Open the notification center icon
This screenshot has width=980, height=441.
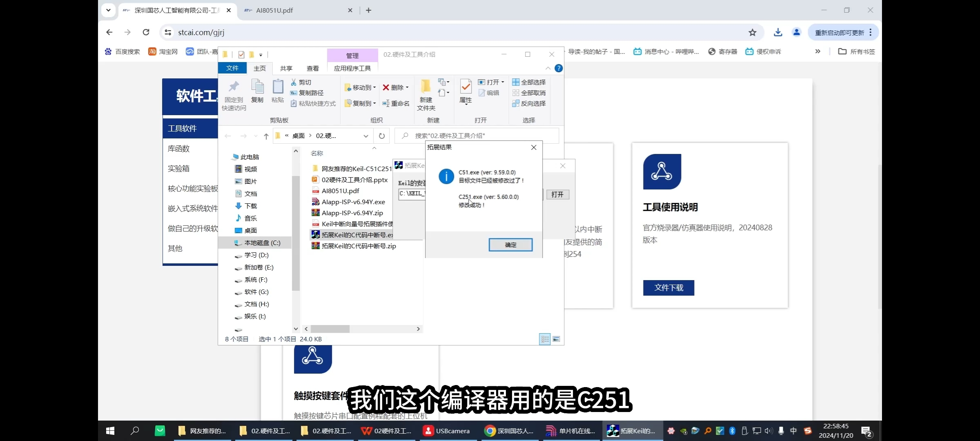pyautogui.click(x=867, y=431)
